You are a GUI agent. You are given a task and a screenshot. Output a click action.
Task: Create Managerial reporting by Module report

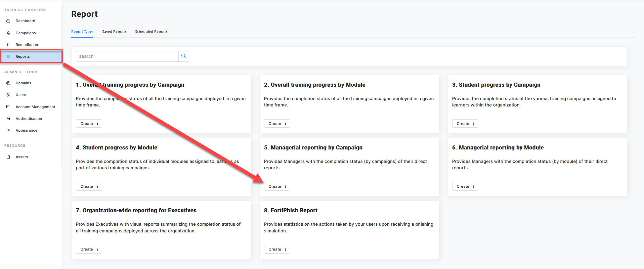(465, 186)
